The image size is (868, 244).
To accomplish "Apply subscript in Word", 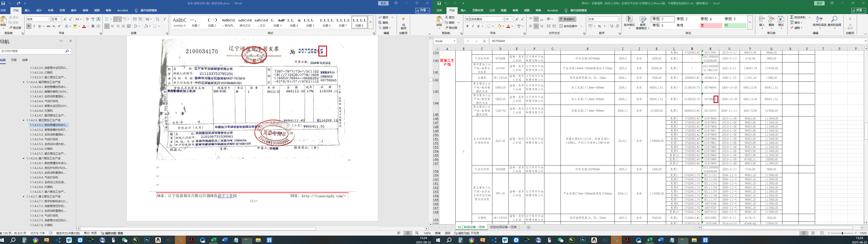I will (54, 26).
